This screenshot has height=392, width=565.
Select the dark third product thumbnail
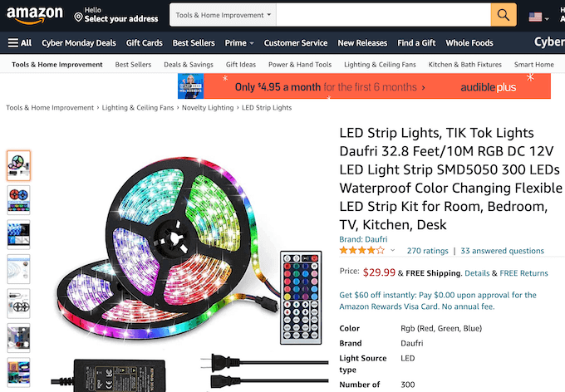[x=18, y=234]
